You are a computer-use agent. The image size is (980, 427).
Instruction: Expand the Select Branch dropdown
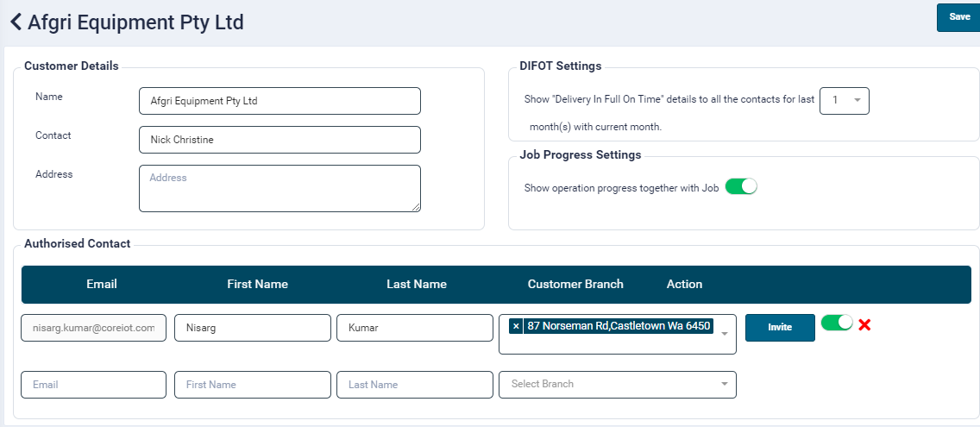click(725, 385)
